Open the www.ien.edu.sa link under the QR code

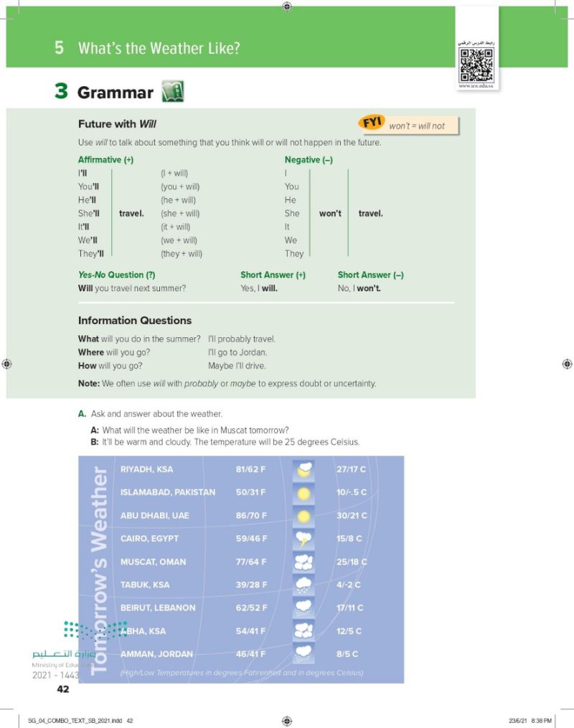point(476,86)
